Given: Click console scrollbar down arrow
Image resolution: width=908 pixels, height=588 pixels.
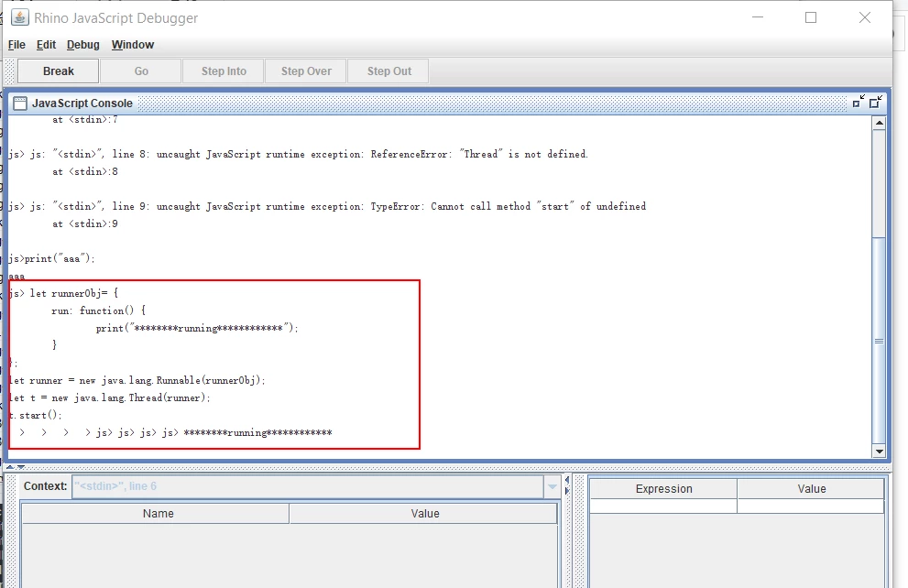Looking at the screenshot, I should click(879, 452).
